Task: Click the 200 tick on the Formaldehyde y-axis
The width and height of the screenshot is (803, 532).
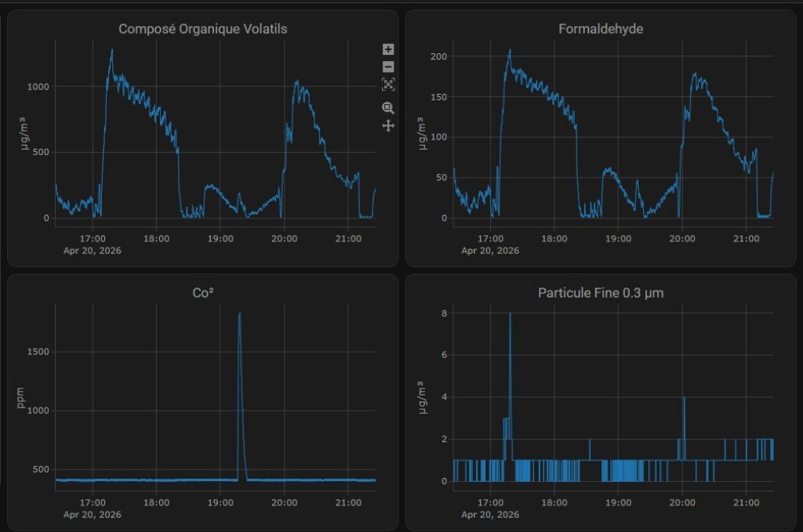Action: [438, 56]
